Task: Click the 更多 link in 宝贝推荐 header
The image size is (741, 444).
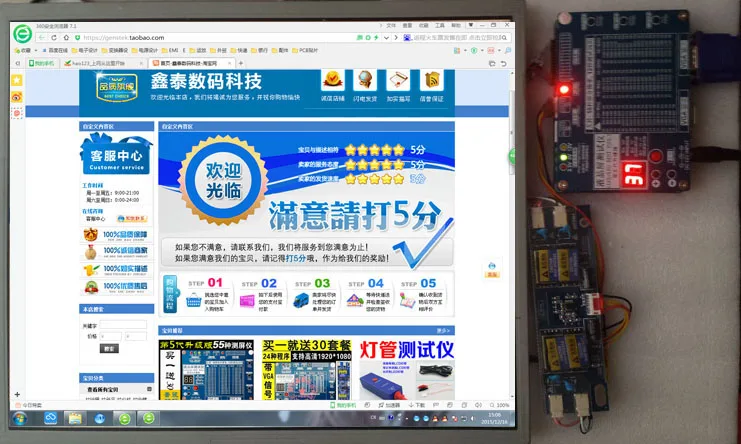Action: point(444,331)
